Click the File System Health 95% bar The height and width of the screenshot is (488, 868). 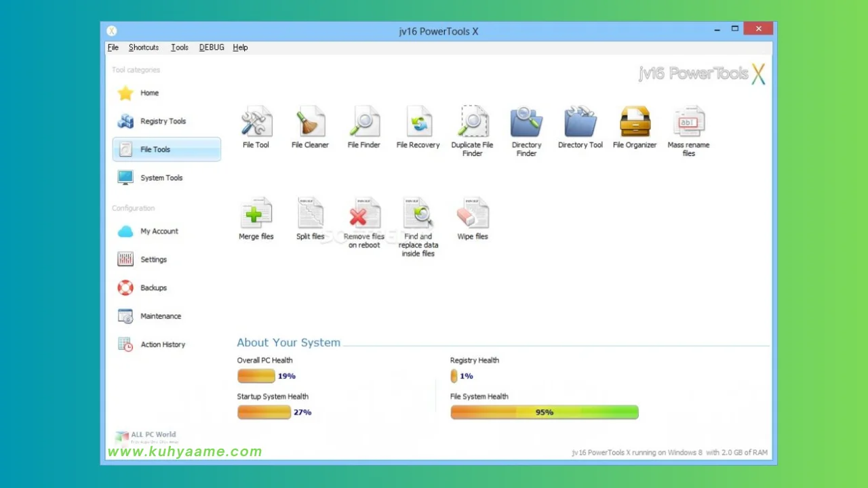point(545,412)
